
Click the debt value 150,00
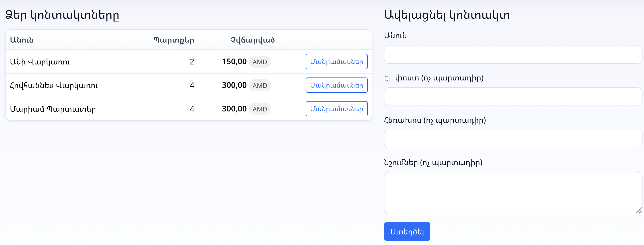234,61
